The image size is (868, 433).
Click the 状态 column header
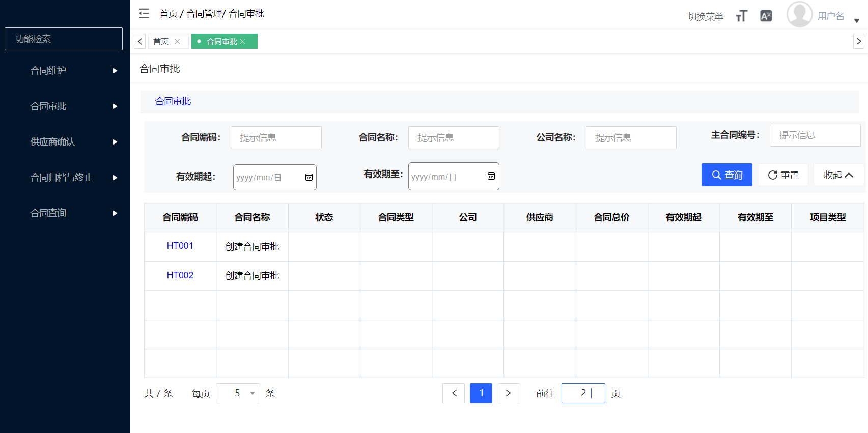(x=324, y=217)
